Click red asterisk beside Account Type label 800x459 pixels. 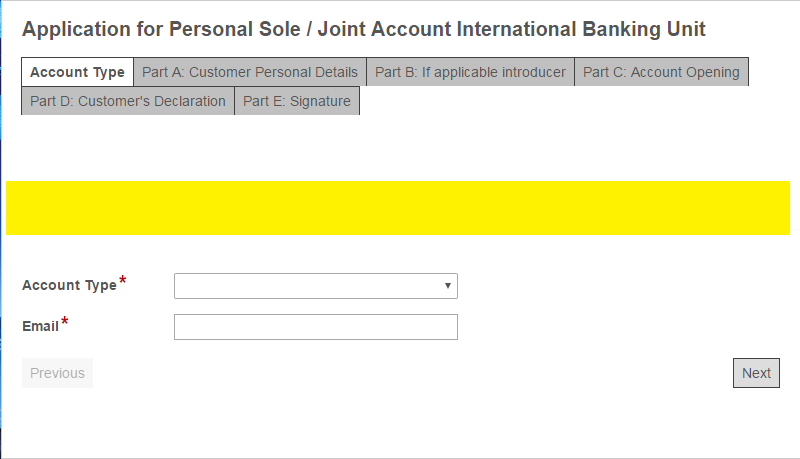(x=123, y=281)
